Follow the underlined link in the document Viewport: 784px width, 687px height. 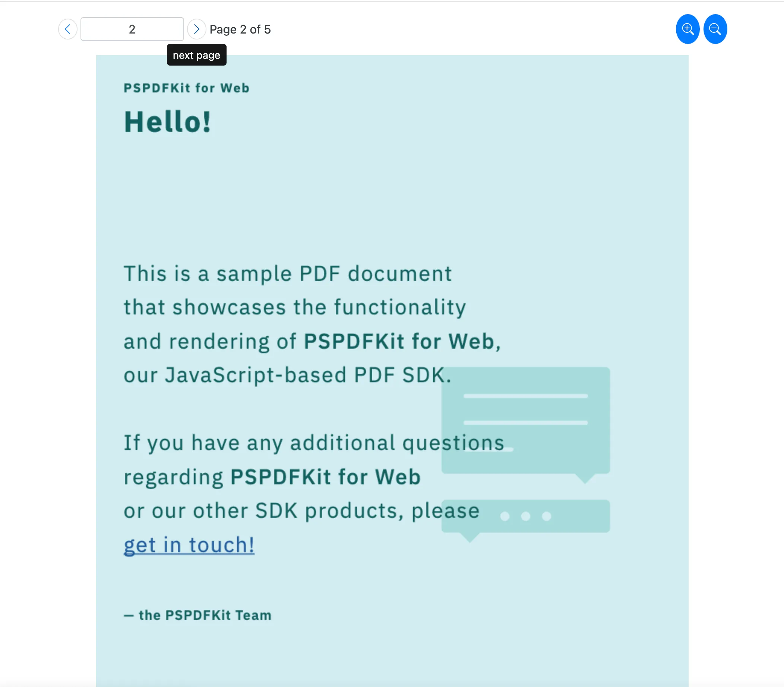coord(189,544)
